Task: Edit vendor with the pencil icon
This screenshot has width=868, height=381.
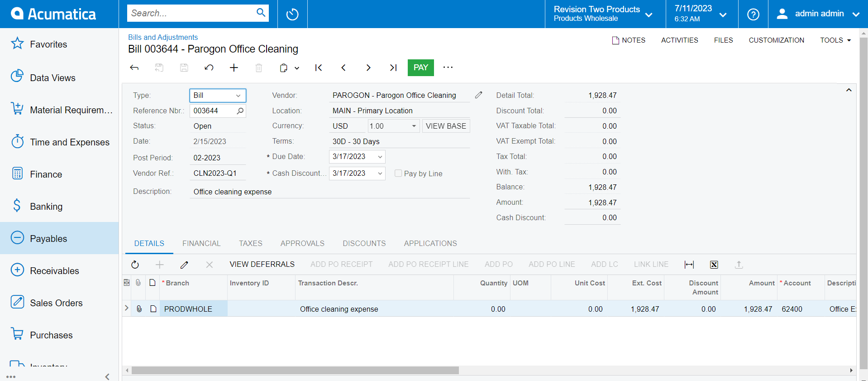Action: coord(478,95)
